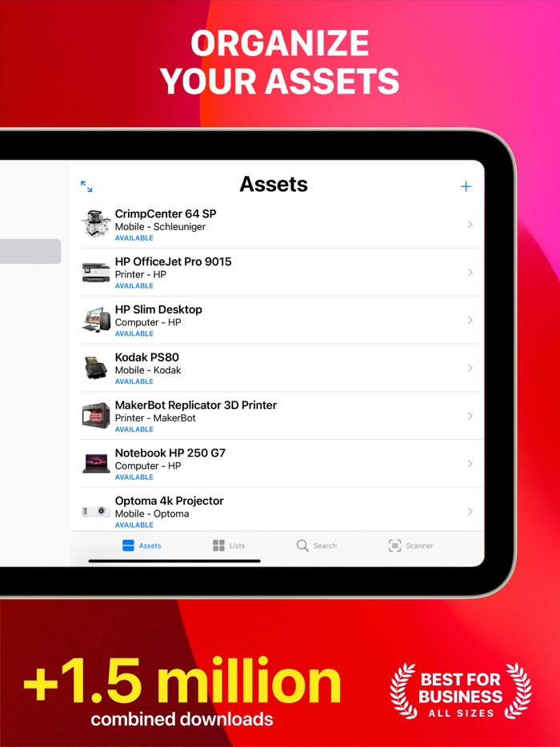The image size is (560, 747).
Task: Open CrimpCenter 64 SP details via chevron
Action: tap(470, 225)
